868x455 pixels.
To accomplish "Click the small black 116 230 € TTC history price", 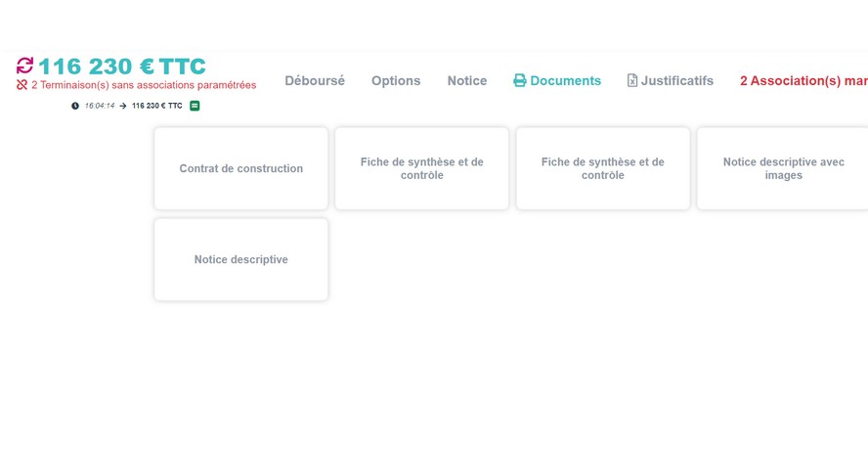I will point(156,106).
